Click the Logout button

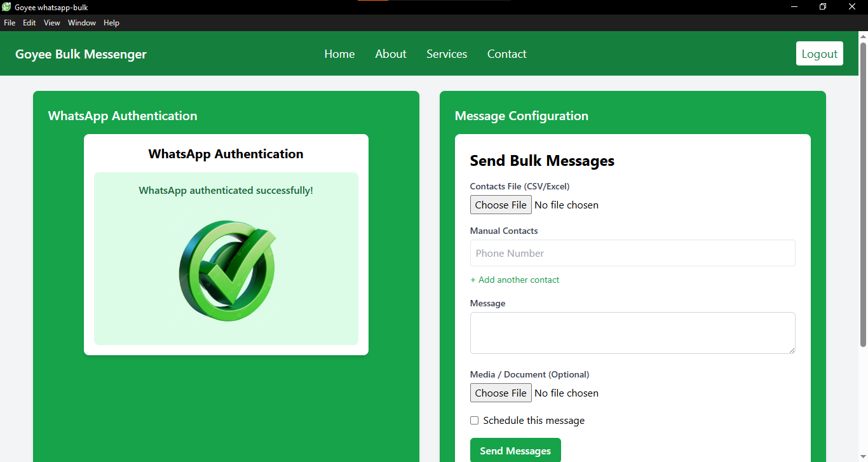click(819, 53)
